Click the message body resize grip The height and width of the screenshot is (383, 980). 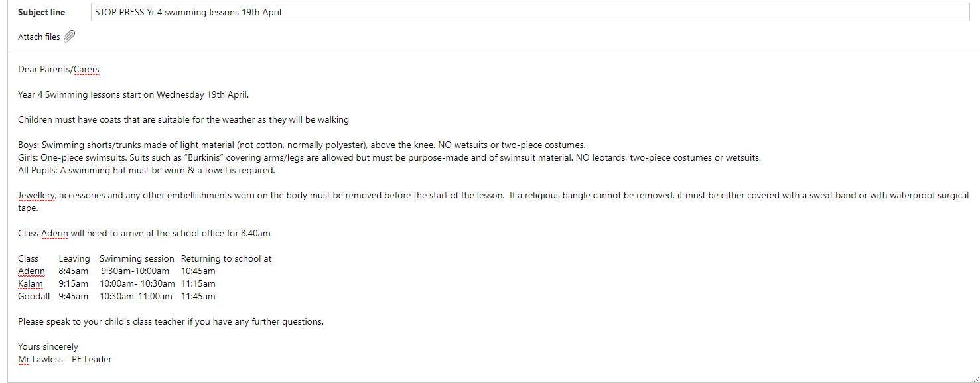[x=975, y=378]
